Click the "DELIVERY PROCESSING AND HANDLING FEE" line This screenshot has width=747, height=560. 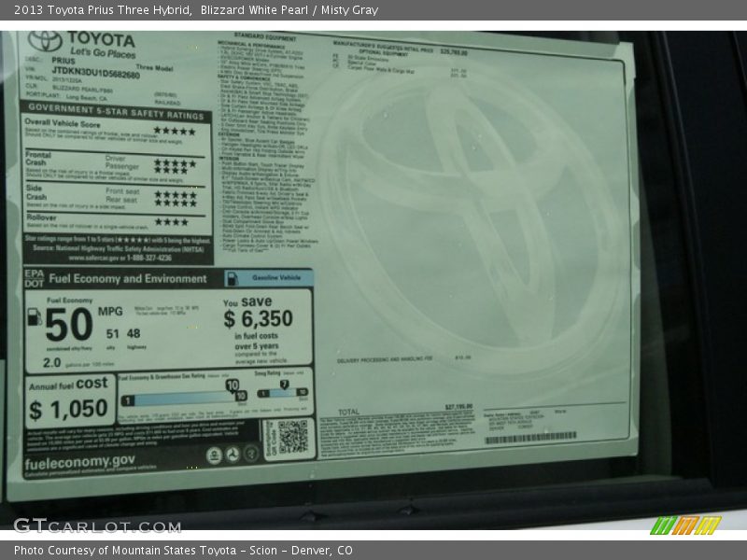[x=385, y=359]
